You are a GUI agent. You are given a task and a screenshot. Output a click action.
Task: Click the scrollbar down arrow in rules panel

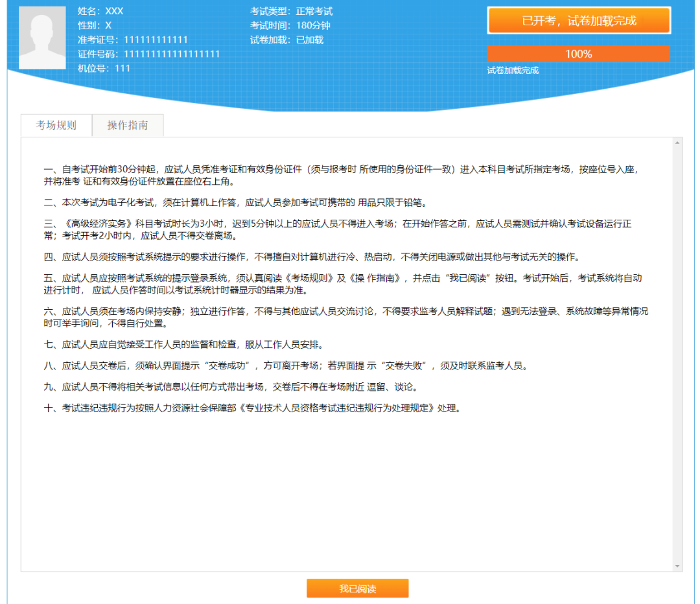tap(677, 566)
